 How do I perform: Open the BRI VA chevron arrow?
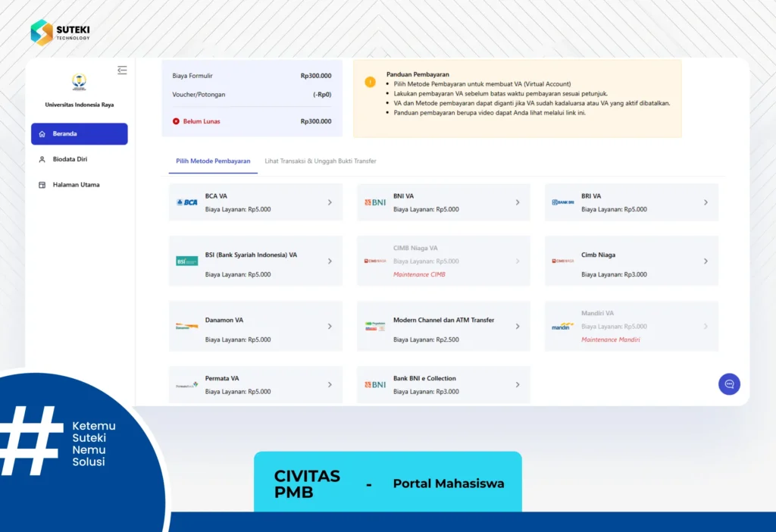pos(706,202)
